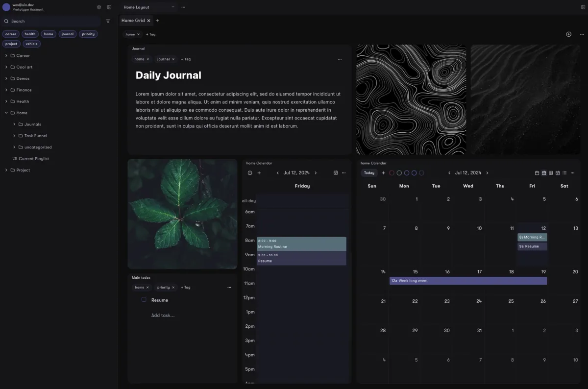Add a tag to Main todos

point(186,288)
